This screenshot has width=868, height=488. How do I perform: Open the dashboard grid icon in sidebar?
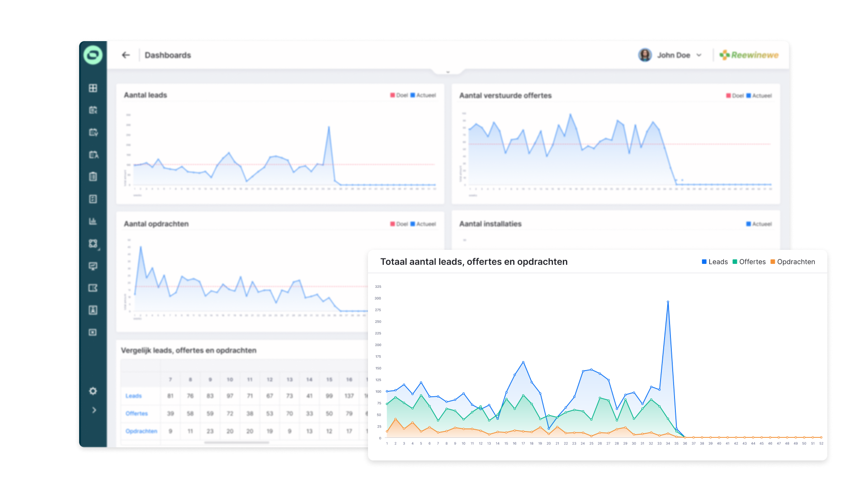tap(93, 88)
